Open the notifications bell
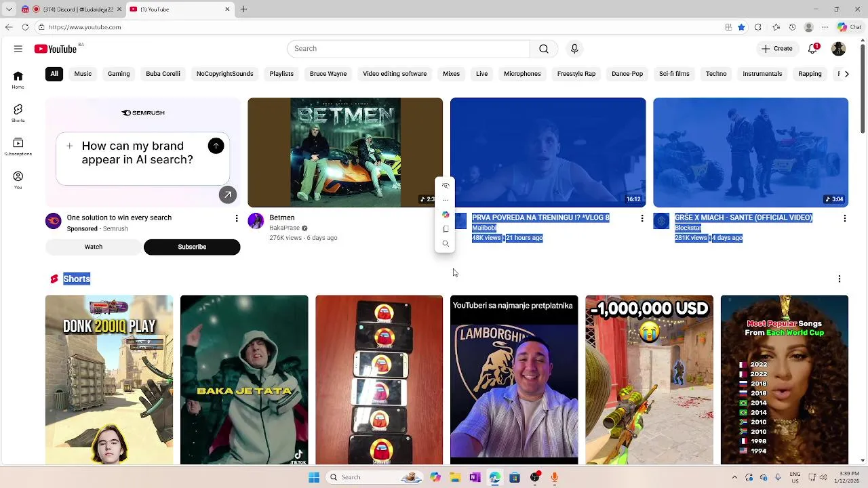 pos(812,49)
